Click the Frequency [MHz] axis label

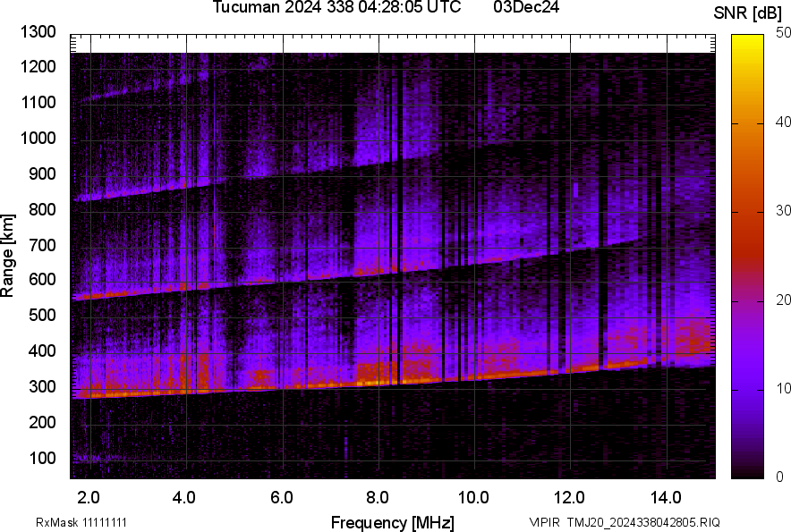392,522
